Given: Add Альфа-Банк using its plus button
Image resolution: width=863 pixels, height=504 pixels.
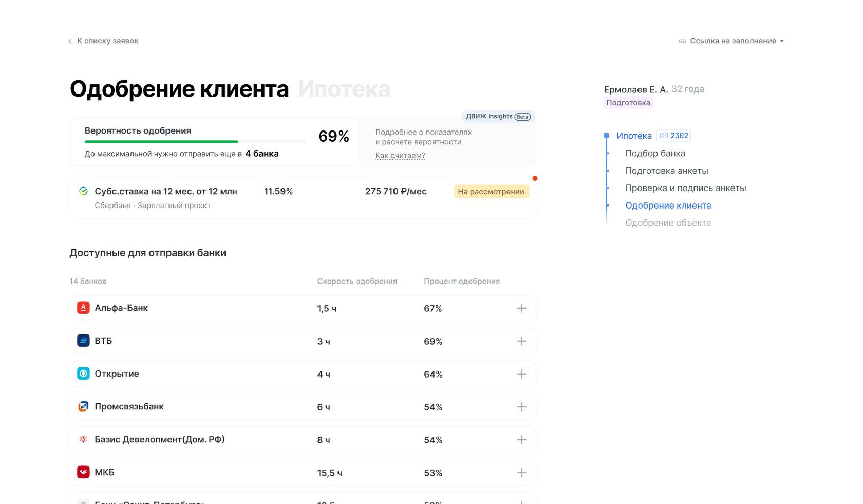Looking at the screenshot, I should point(521,308).
